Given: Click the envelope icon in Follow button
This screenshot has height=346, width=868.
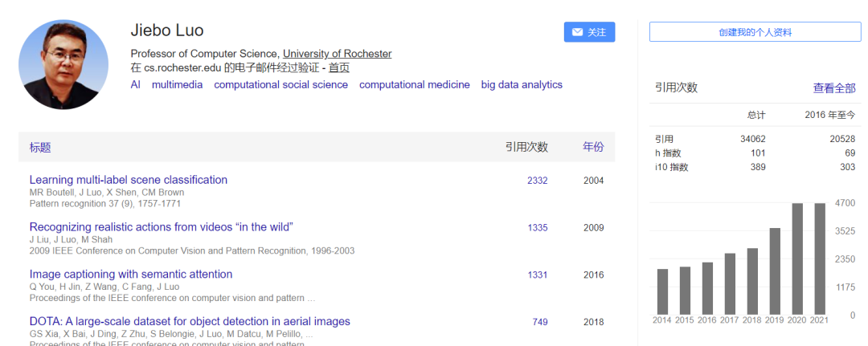Looking at the screenshot, I should click(x=577, y=33).
